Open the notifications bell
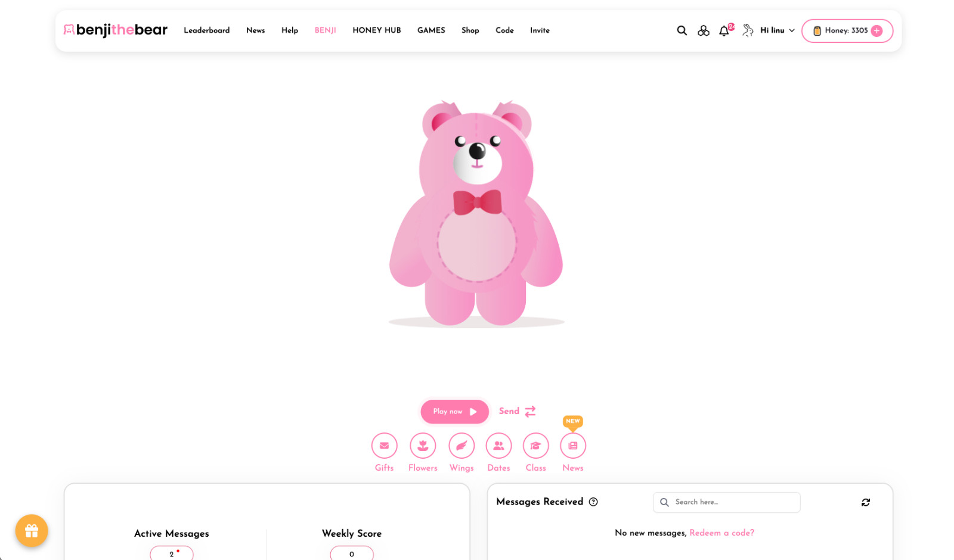954x560 pixels. tap(724, 30)
